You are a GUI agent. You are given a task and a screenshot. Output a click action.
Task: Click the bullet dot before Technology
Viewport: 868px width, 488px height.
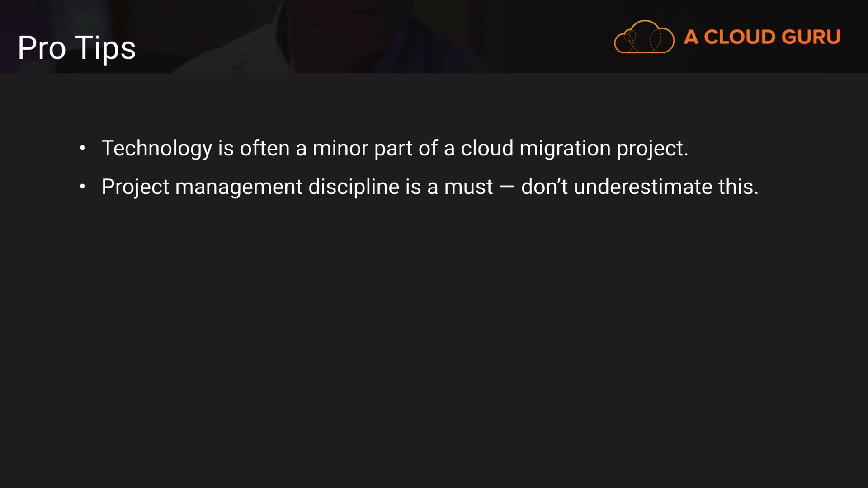click(82, 148)
